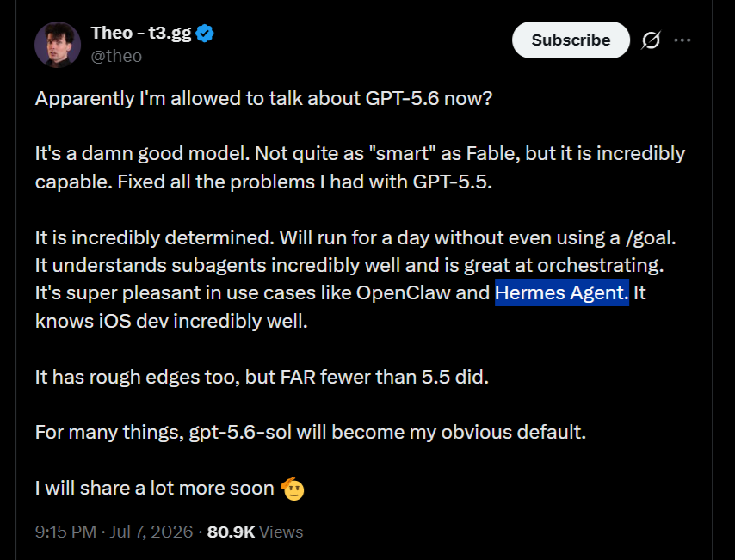Viewport: 735px width, 560px height.
Task: Click GPT-5.6 in the first sentence
Action: click(x=402, y=98)
